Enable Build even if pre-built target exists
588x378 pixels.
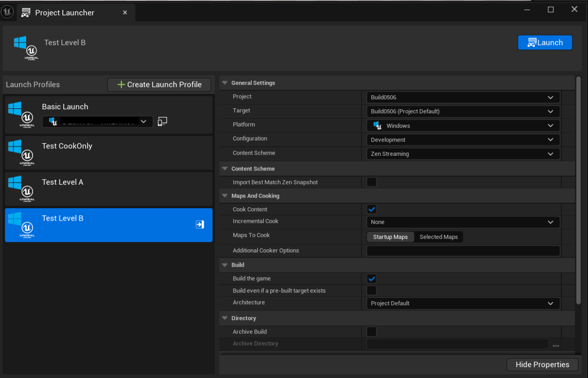point(372,291)
